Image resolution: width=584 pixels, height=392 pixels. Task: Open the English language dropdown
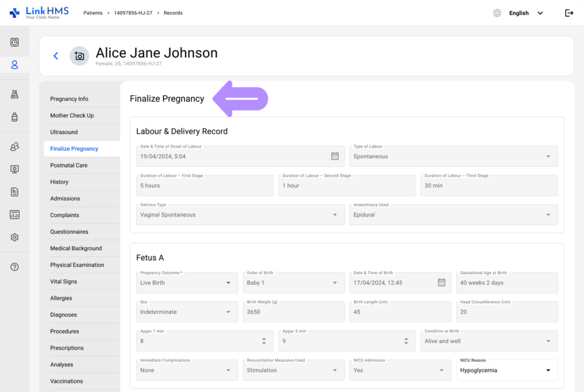click(525, 13)
